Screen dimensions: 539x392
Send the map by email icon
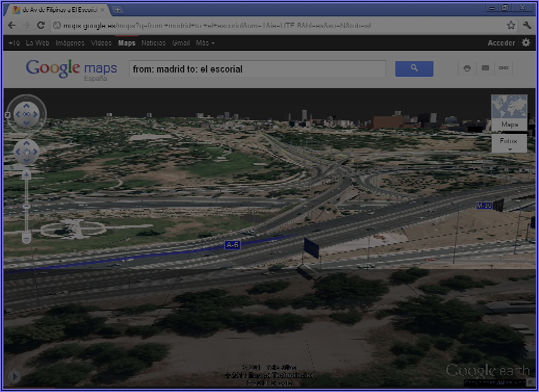[485, 69]
